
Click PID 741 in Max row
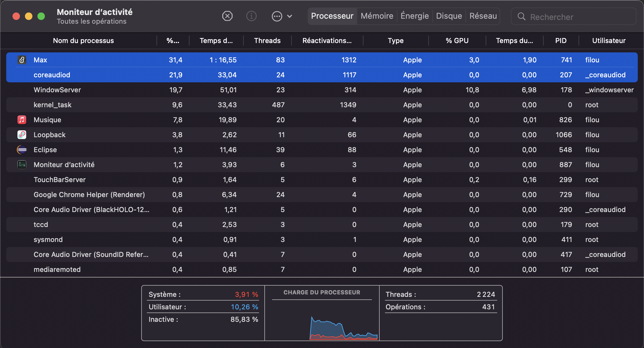click(x=566, y=60)
